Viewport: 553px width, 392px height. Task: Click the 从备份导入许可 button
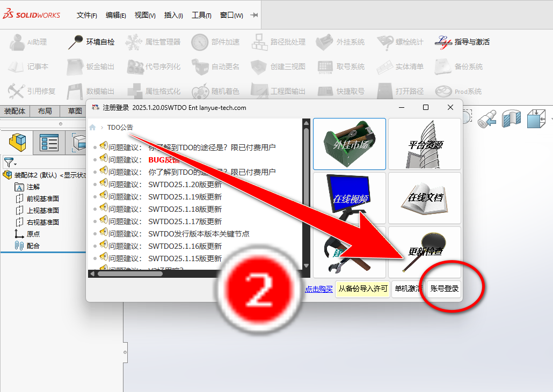(x=362, y=289)
